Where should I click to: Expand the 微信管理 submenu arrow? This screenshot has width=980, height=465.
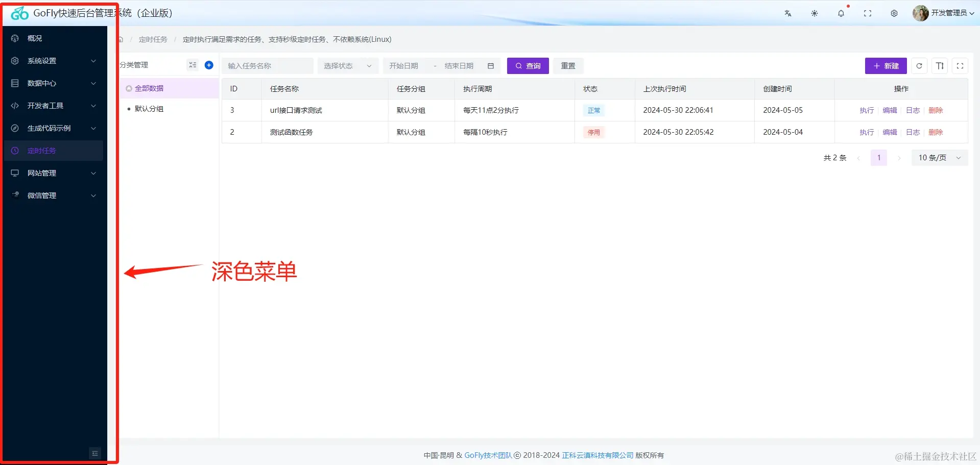93,195
